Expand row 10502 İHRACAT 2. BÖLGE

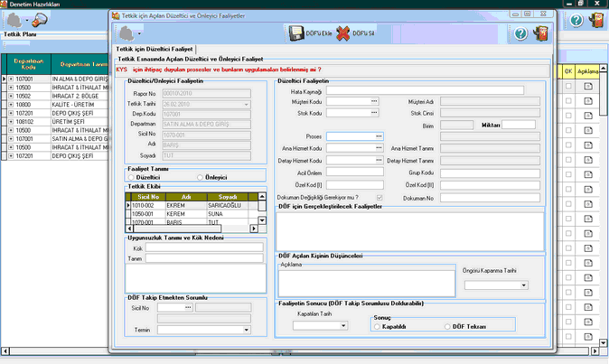(x=11, y=96)
